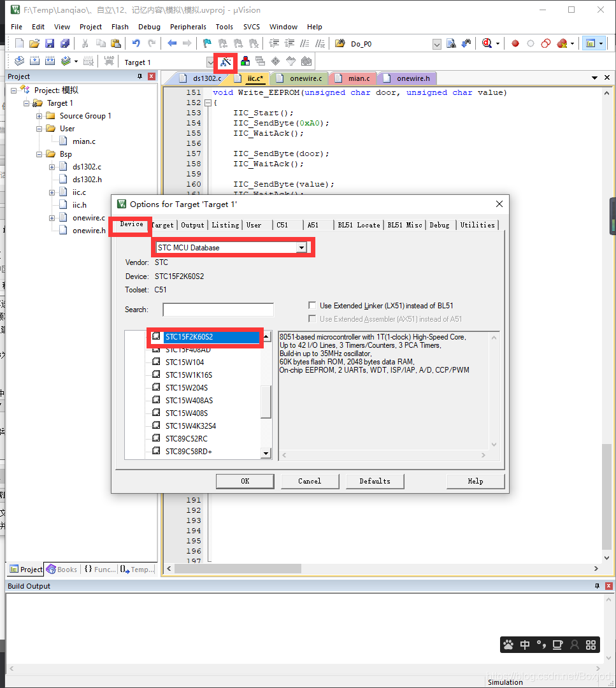Translate the current file
Image resolution: width=616 pixels, height=688 pixels.
(19, 61)
